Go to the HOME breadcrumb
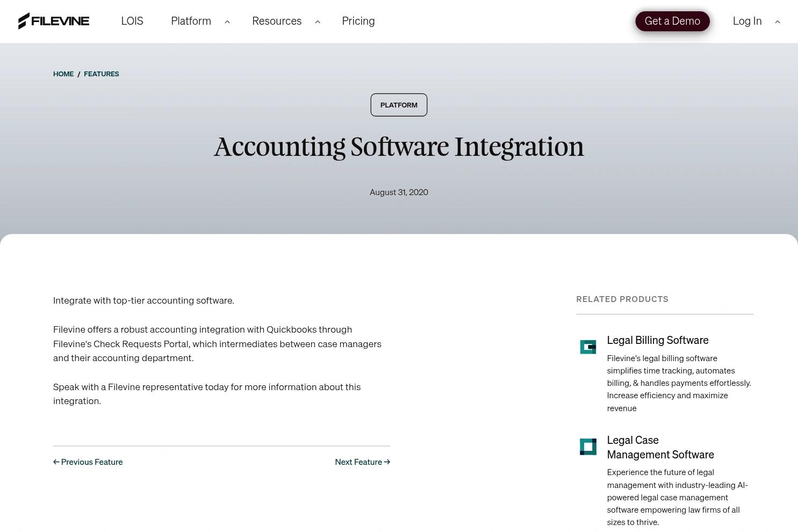This screenshot has width=798, height=532. 63,74
